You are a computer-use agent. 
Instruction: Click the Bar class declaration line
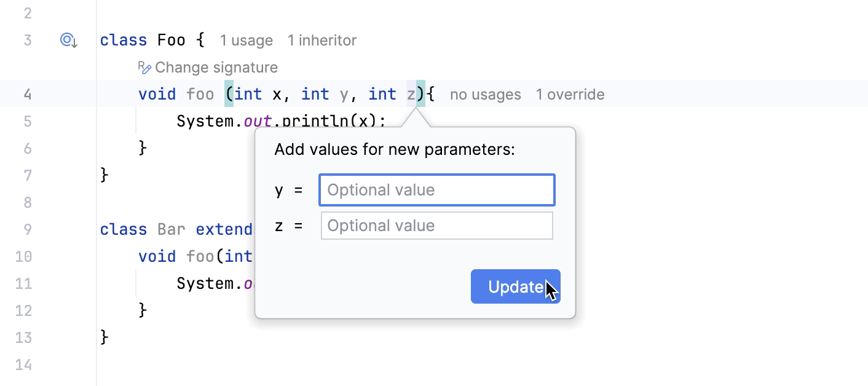pos(172,229)
